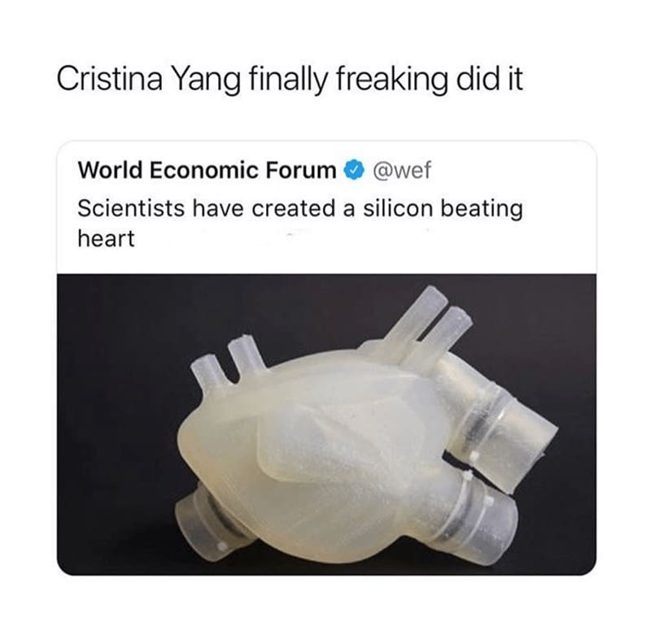The height and width of the screenshot is (644, 651).
Task: Click the large cylindrical connector on the right
Action: pos(498,419)
